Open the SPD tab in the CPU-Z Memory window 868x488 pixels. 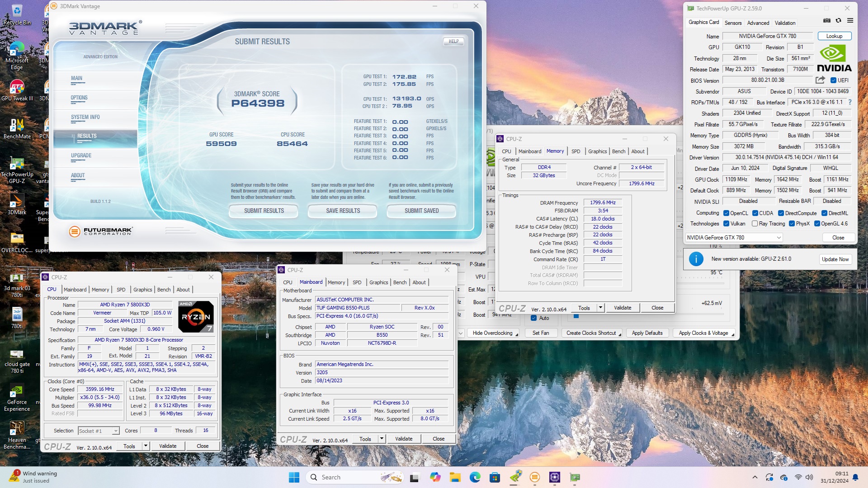(576, 151)
